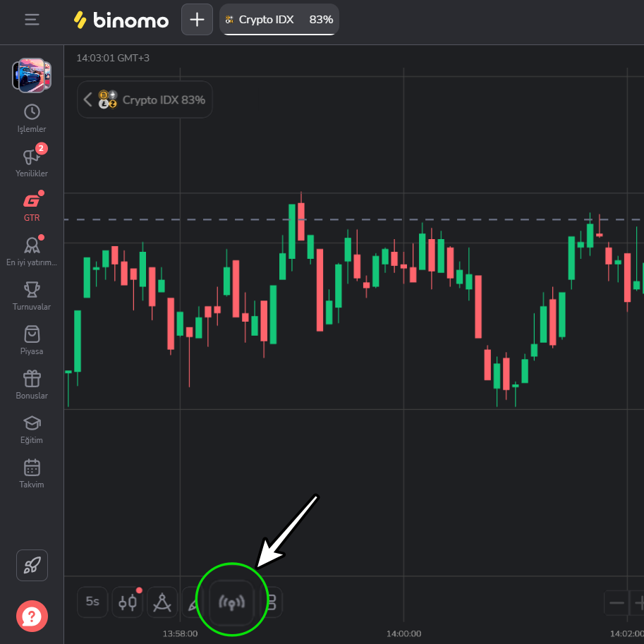Image resolution: width=644 pixels, height=644 pixels.
Task: Open the signals broadcast button
Action: [231, 602]
